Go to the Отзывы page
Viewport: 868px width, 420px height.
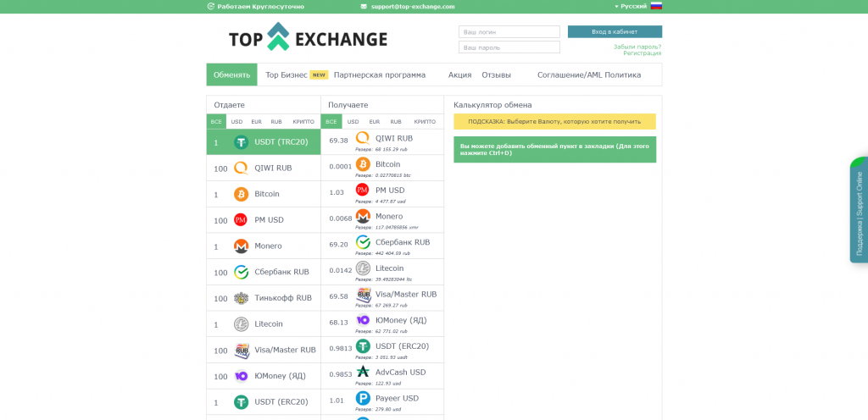coord(496,75)
